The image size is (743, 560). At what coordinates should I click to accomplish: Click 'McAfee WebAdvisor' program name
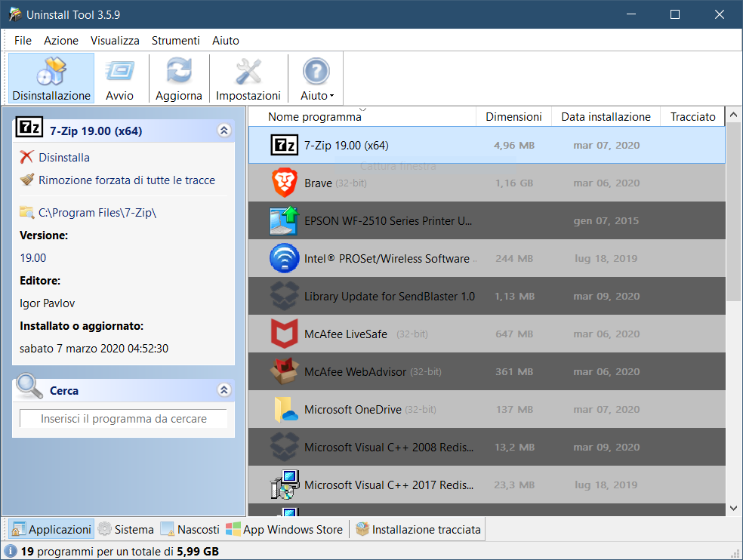356,372
